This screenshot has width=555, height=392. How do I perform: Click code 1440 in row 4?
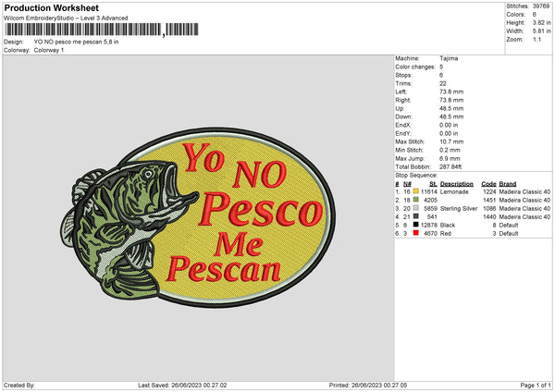click(x=489, y=217)
